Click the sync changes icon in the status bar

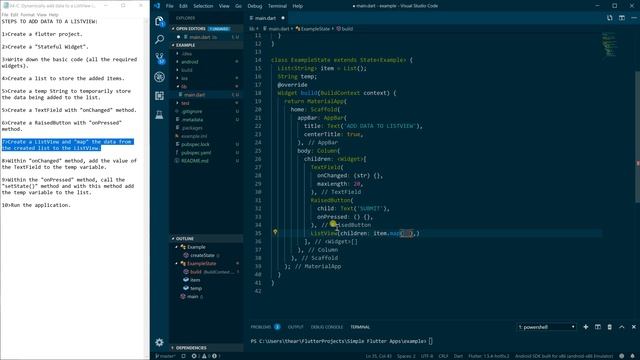tap(184, 356)
